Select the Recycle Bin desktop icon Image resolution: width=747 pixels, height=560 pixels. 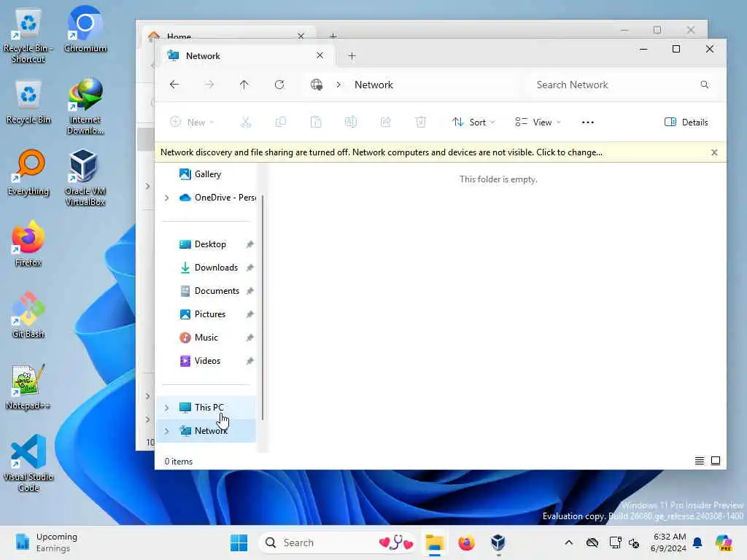(x=28, y=102)
